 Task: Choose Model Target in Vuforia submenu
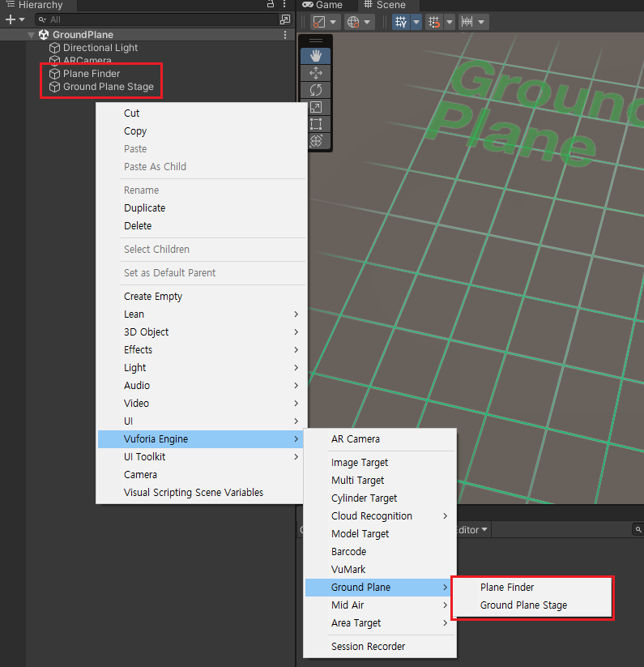point(380,534)
